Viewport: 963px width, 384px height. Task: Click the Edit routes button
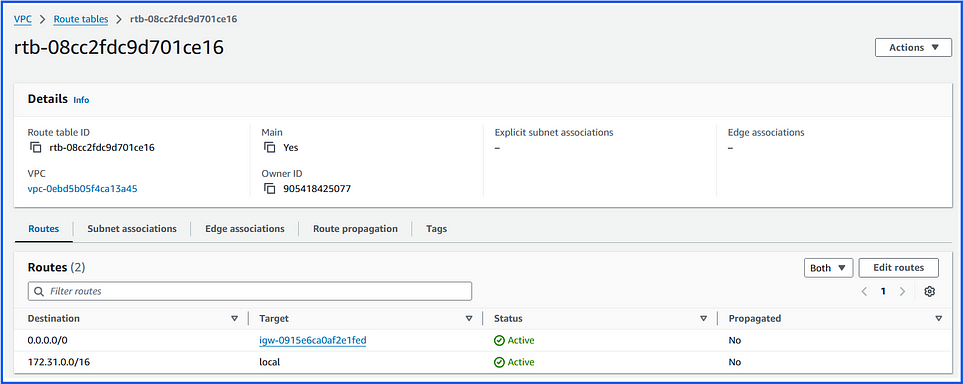coord(899,268)
